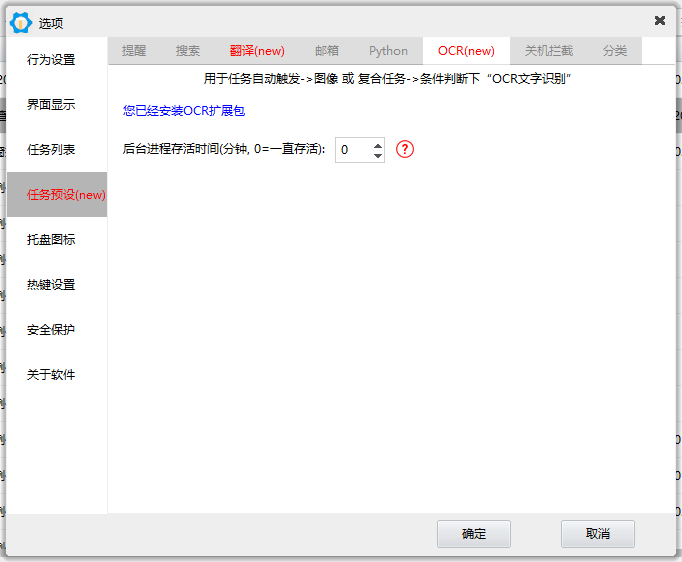The image size is (682, 562).
Task: Select 任务列表 in the sidebar
Action: 57,150
